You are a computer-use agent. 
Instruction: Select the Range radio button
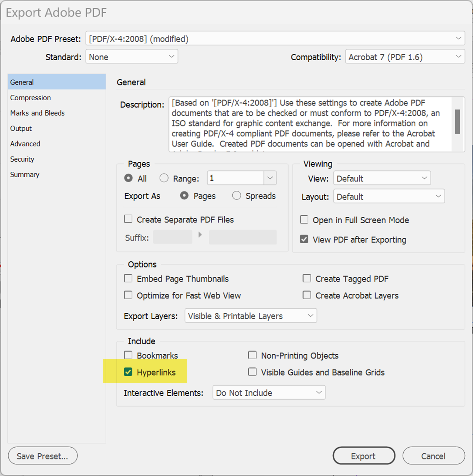(x=164, y=178)
